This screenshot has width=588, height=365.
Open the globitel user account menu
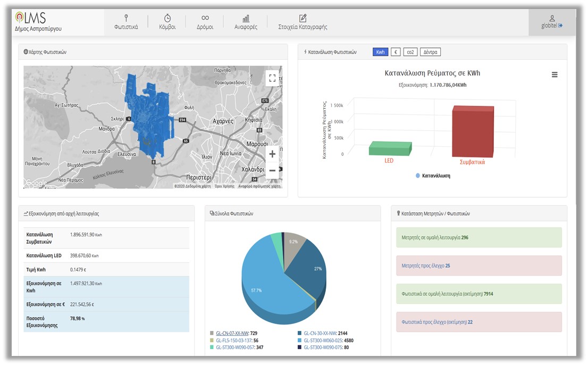point(552,22)
